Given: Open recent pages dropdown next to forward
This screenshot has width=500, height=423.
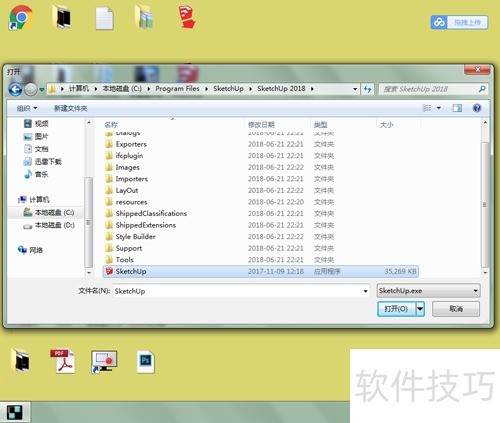Looking at the screenshot, I should point(42,89).
